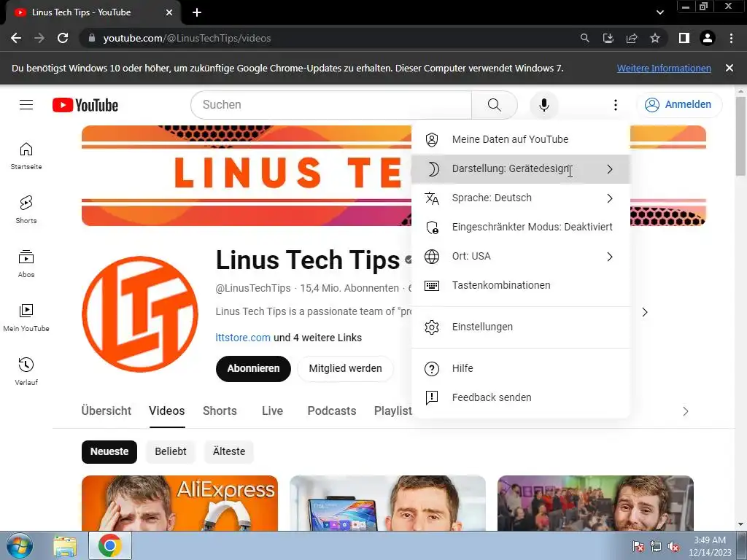The width and height of the screenshot is (747, 560).
Task: Select Feedback senden
Action: pyautogui.click(x=521, y=397)
